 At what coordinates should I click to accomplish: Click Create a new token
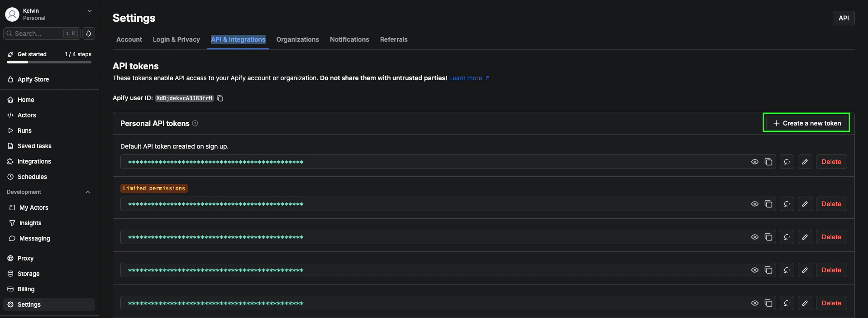pyautogui.click(x=807, y=123)
